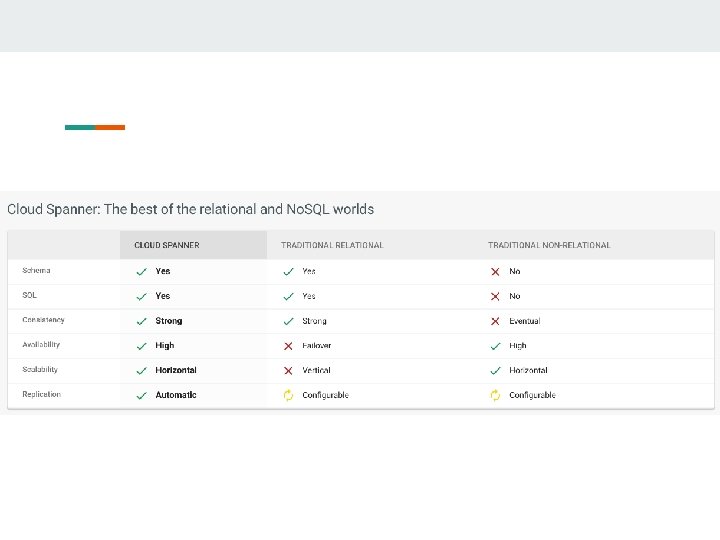
Task: Click the yellow refresh icon in Traditional Relational column
Action: 288,395
